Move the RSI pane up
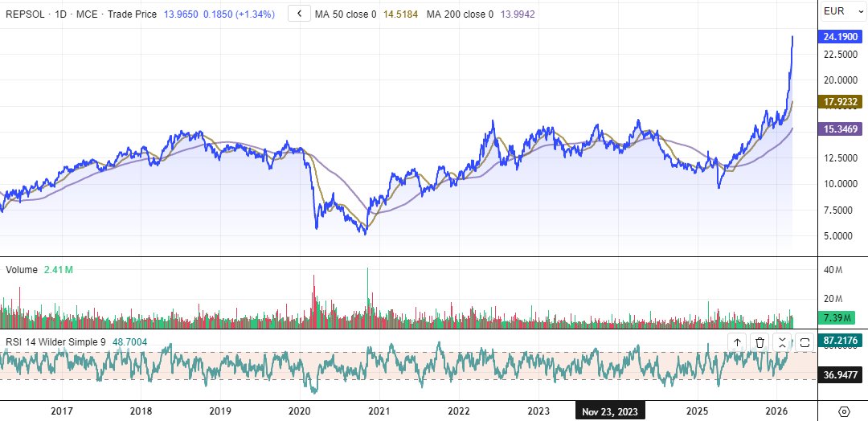Image resolution: width=868 pixels, height=421 pixels. pos(737,342)
